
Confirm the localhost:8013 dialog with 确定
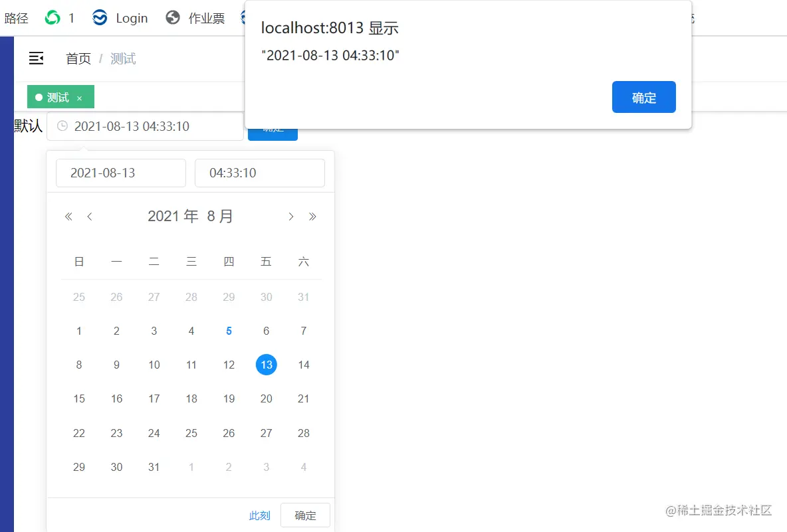coord(643,96)
